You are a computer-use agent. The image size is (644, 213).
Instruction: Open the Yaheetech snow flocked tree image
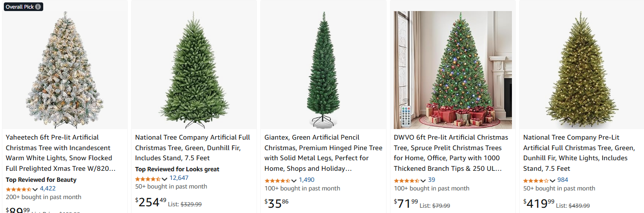(65, 70)
